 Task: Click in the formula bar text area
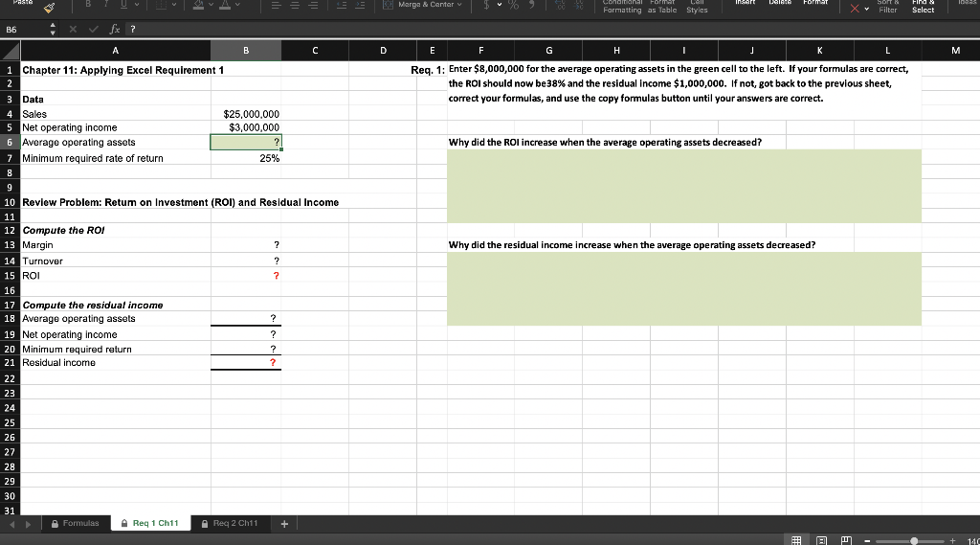[x=553, y=30]
